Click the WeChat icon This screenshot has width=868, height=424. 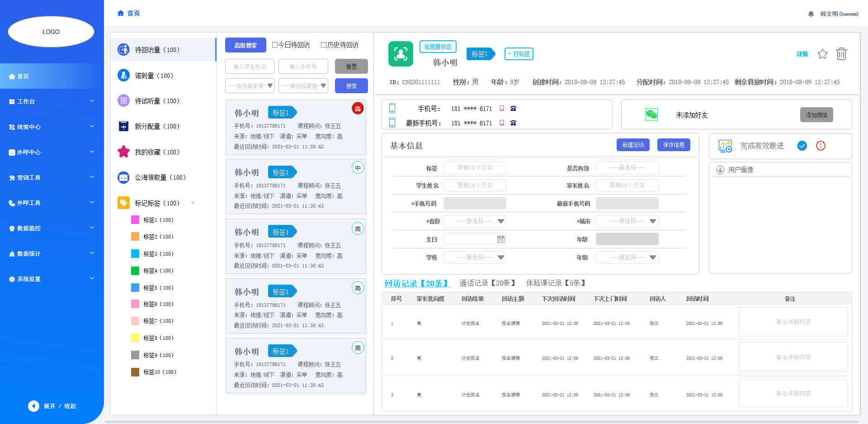(x=651, y=114)
